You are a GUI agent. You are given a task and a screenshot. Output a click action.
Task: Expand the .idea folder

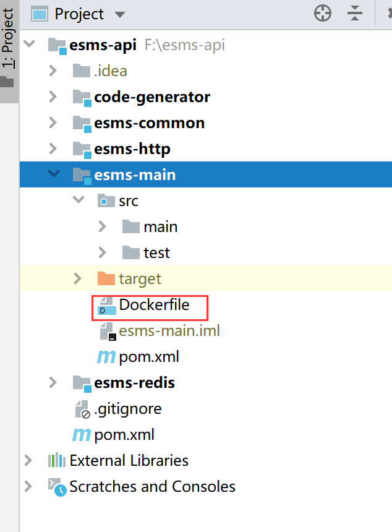(x=53, y=71)
